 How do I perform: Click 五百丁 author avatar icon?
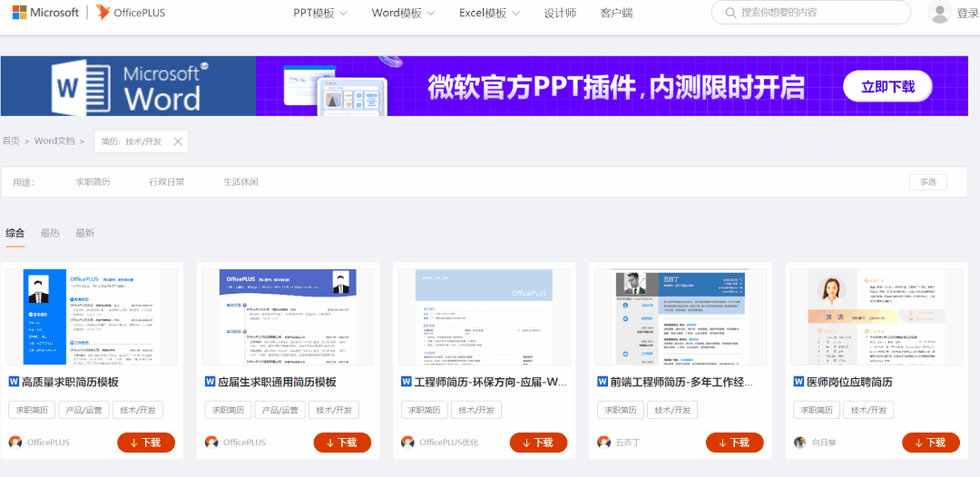pos(603,442)
